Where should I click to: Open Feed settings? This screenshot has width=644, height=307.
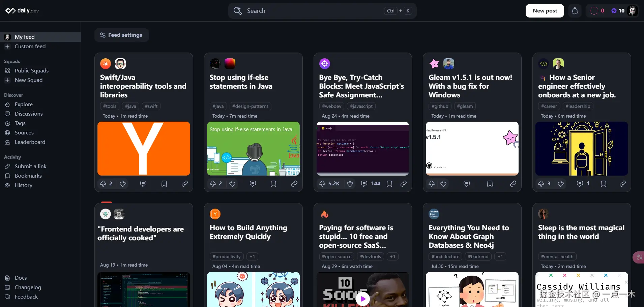click(x=122, y=35)
